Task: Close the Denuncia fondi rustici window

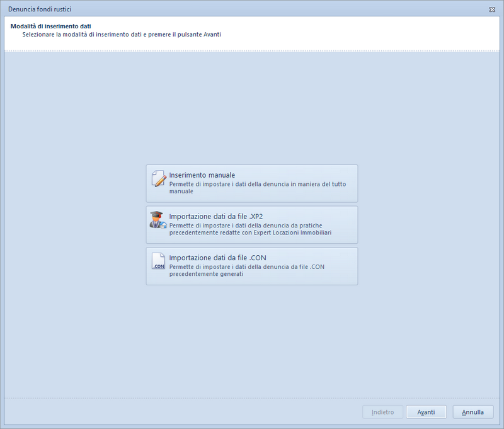Action: pyautogui.click(x=492, y=9)
